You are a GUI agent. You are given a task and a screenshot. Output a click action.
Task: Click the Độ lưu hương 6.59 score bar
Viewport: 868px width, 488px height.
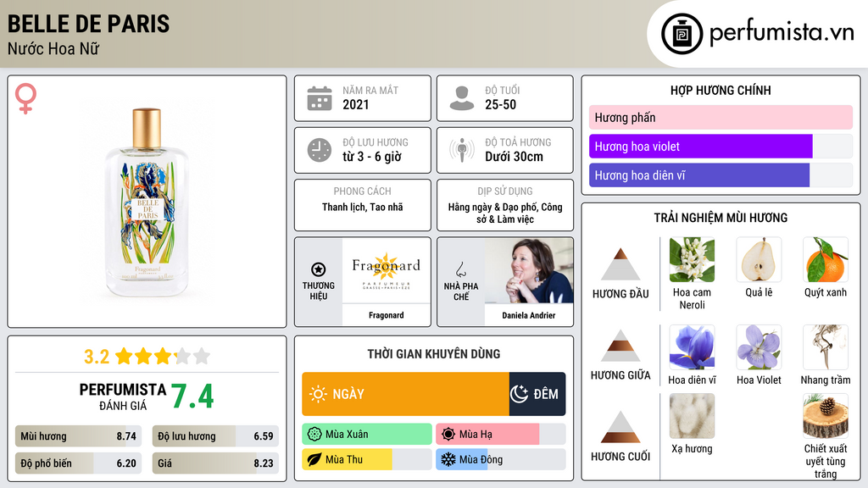pos(215,436)
